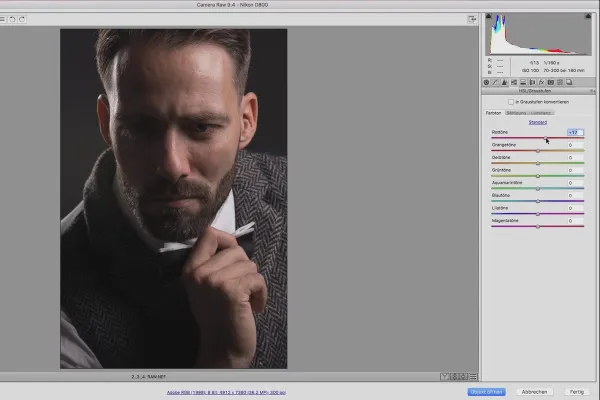The height and width of the screenshot is (400, 600).
Task: Focus the Lilatöne value field
Action: [575, 208]
